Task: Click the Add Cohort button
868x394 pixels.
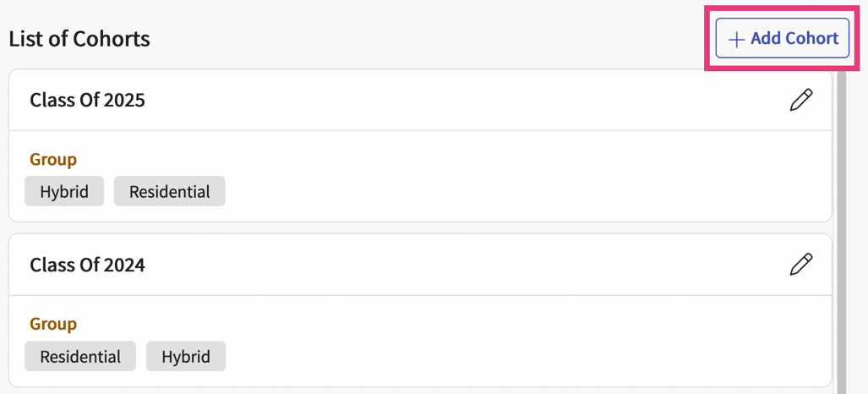Action: [783, 38]
